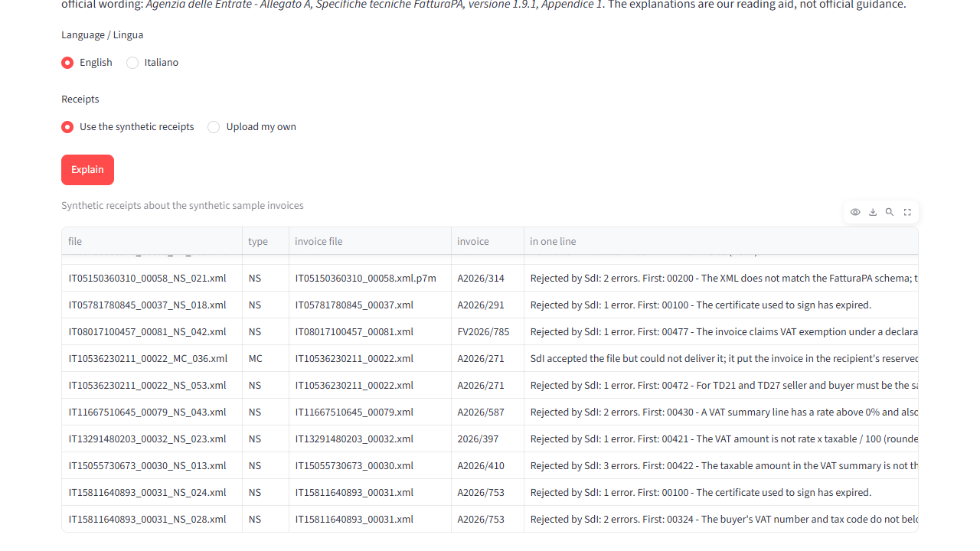The height and width of the screenshot is (551, 980).
Task: Select cell IT11667510645_00079_NS_043.xml
Action: 152,412
